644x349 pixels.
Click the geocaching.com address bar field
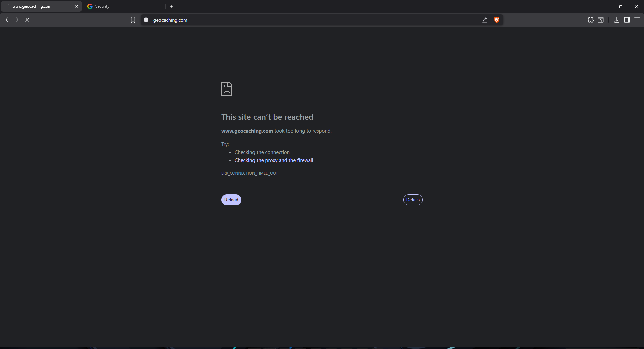(302, 20)
